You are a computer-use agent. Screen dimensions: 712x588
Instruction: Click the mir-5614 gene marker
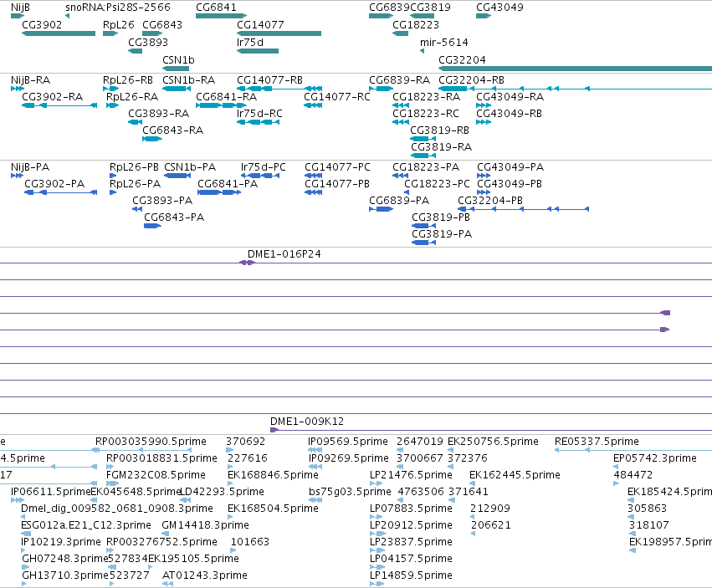click(423, 51)
